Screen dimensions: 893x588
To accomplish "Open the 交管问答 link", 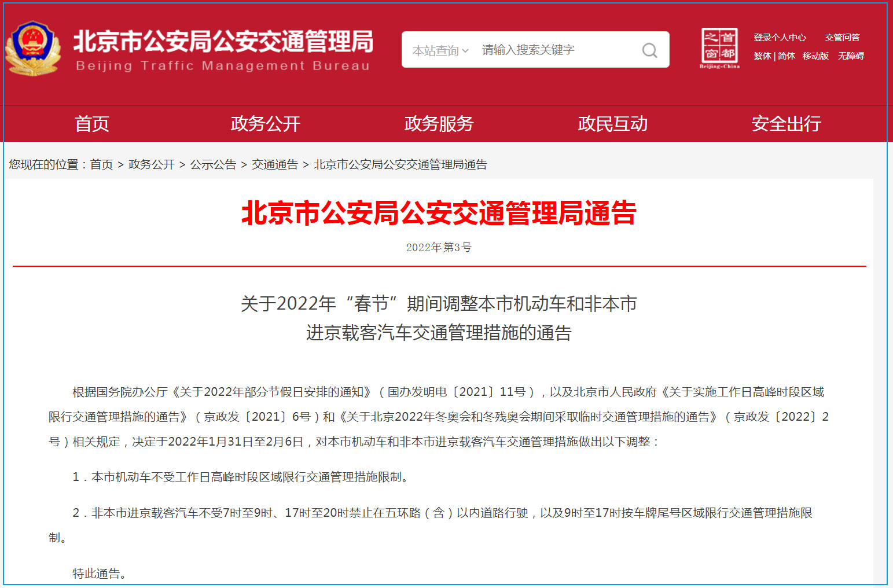I will (x=842, y=38).
